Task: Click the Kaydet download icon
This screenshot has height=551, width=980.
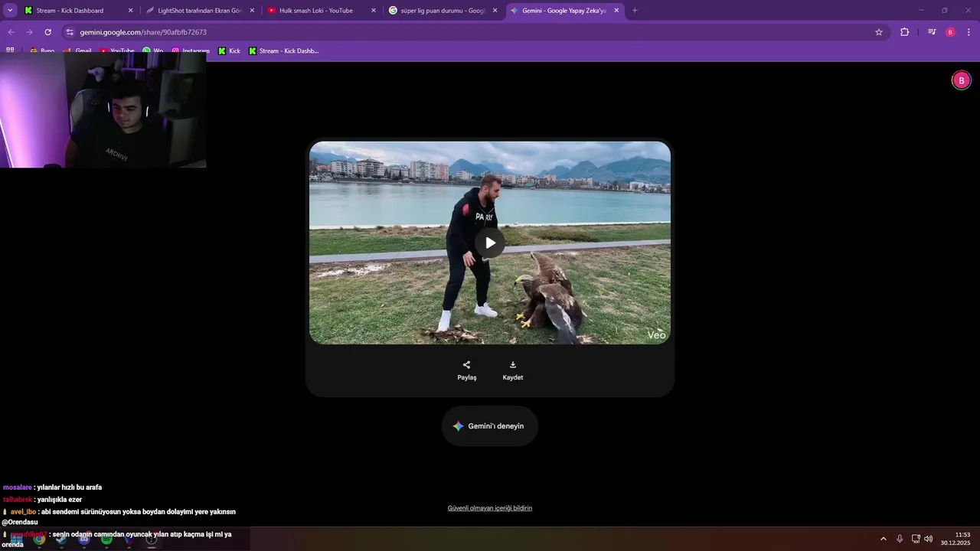Action: click(x=513, y=365)
